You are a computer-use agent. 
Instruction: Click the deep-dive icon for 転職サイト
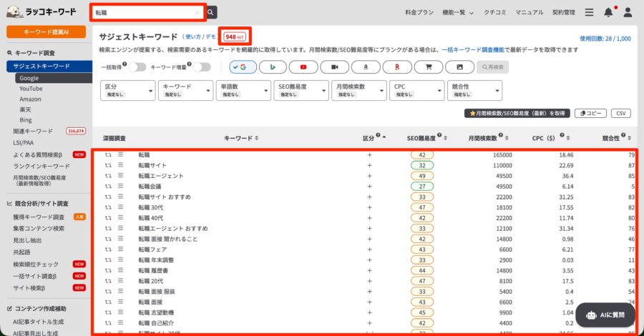(108, 165)
